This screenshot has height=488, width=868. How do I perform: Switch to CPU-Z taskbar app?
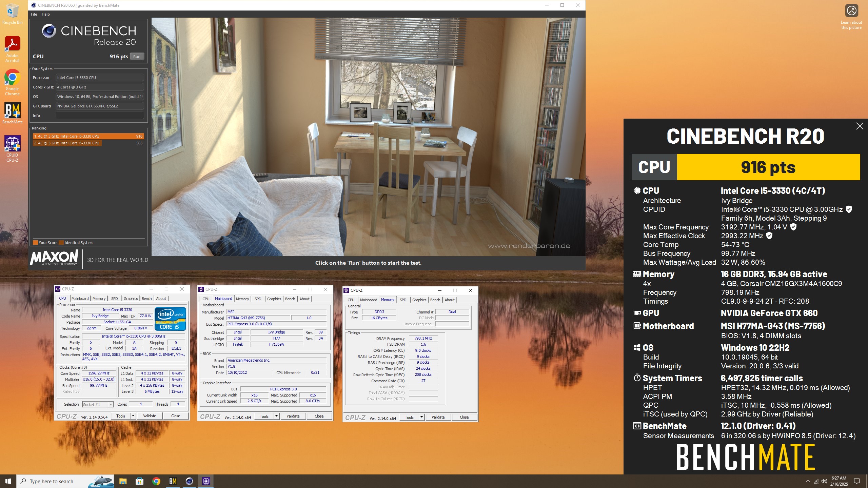pyautogui.click(x=206, y=481)
